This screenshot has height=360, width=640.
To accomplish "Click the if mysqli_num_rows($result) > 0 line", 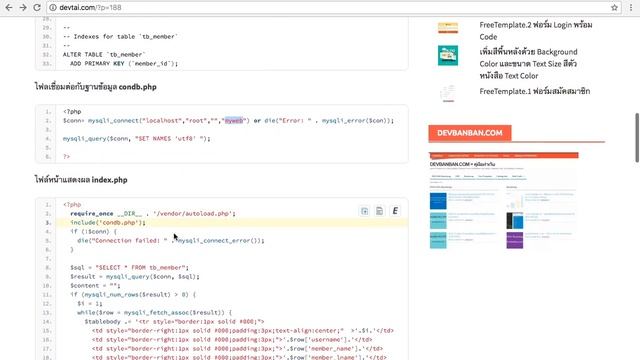I will pyautogui.click(x=133, y=294).
